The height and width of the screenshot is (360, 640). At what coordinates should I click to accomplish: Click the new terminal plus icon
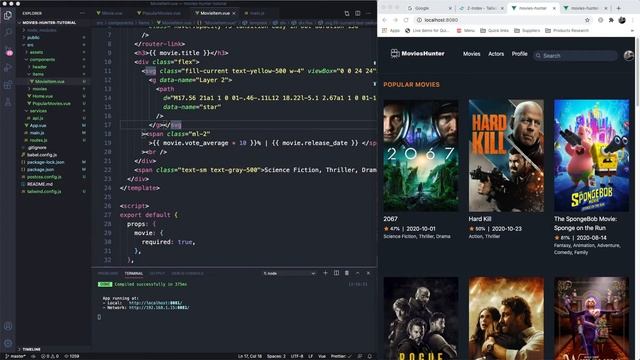point(325,273)
